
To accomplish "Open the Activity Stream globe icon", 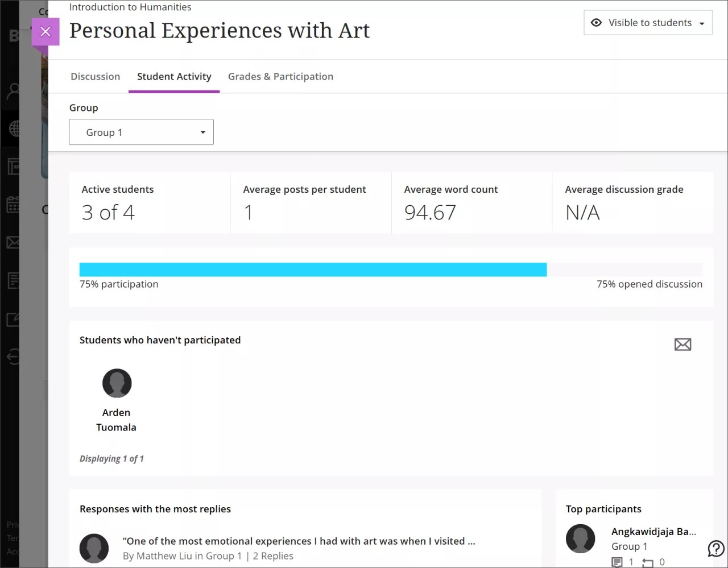I will (x=13, y=128).
